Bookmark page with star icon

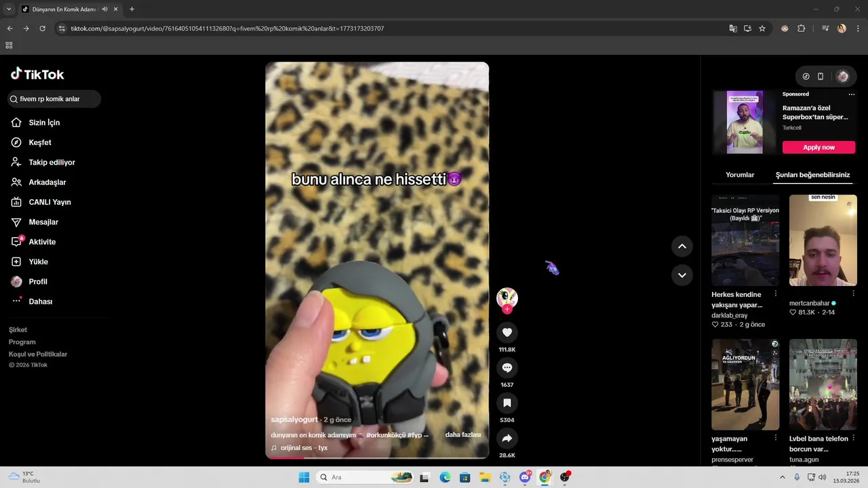click(762, 28)
